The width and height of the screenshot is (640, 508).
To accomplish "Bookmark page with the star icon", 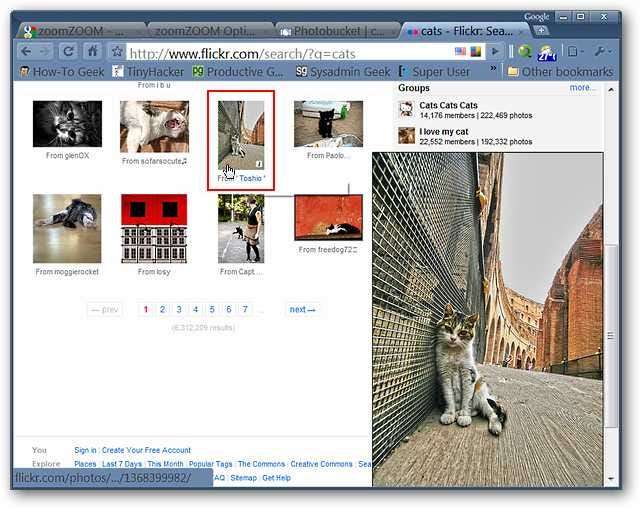I will coord(117,51).
